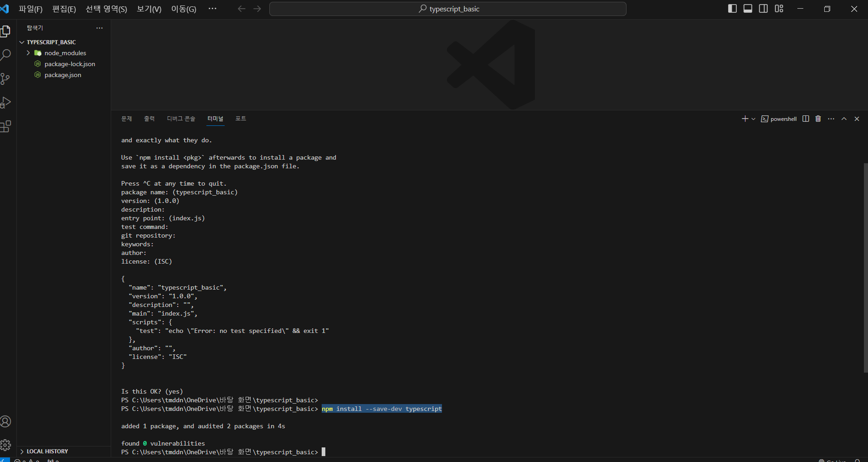Image resolution: width=868 pixels, height=462 pixels.
Task: Open the Accounts menu icon
Action: click(x=5, y=421)
